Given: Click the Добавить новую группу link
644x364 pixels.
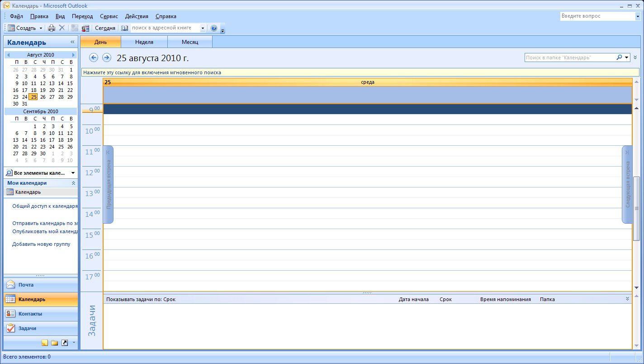Looking at the screenshot, I should [x=41, y=244].
